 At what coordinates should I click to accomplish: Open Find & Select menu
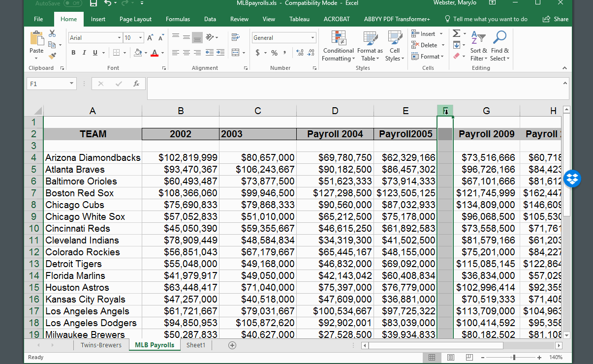tap(500, 46)
